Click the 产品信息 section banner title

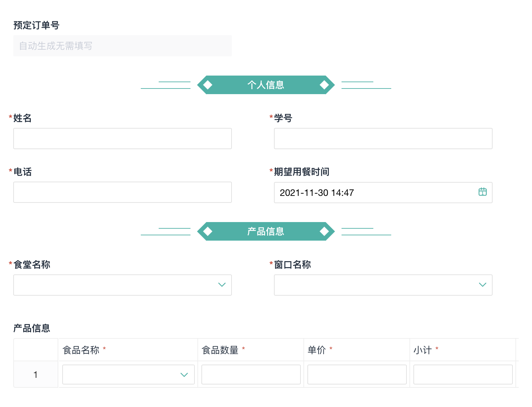[x=266, y=231]
